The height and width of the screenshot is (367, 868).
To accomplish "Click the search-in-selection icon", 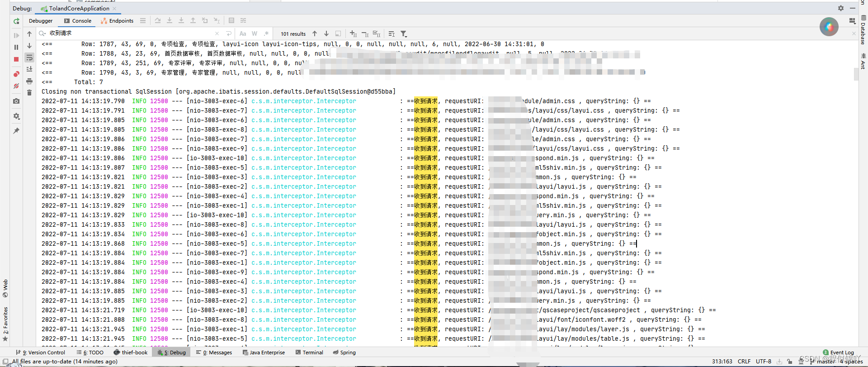I will click(338, 33).
